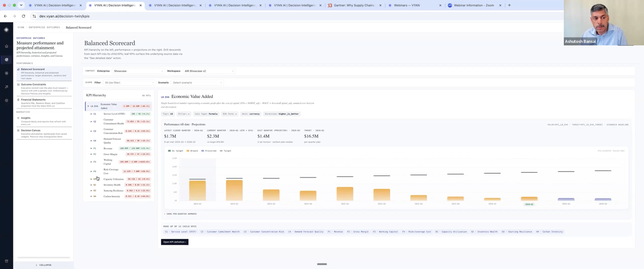The image size is (644, 269).
Task: Switch to the first VYAN AI tab
Action: click(x=55, y=5)
